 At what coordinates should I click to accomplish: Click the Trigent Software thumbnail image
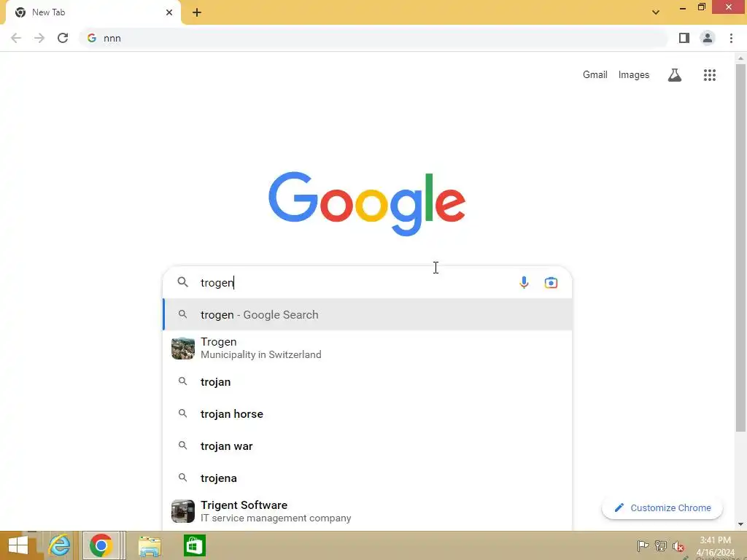183,511
